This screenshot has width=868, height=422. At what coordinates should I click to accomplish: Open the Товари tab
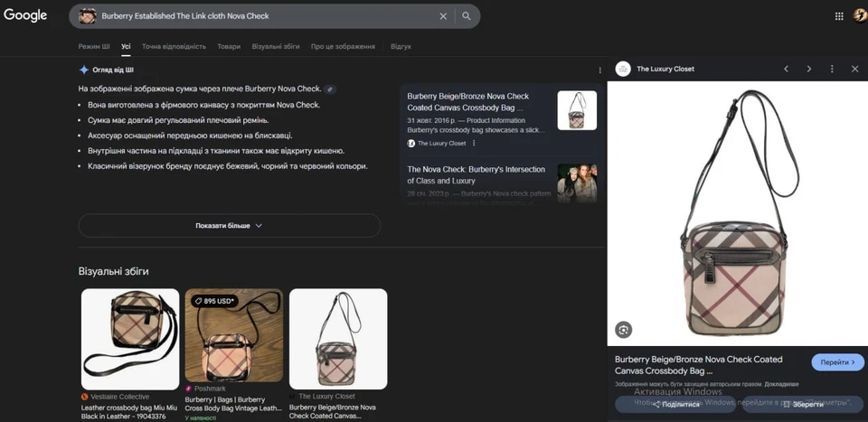(x=229, y=46)
